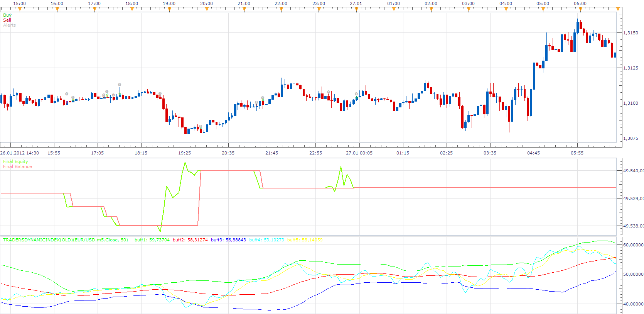Viewport: 644px width, 314px height.
Task: Select the orange marker under 02:00
Action: tap(431, 10)
